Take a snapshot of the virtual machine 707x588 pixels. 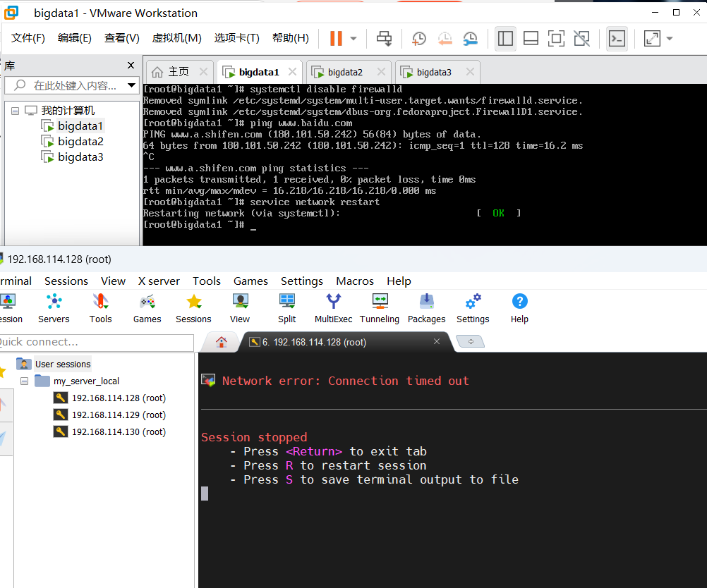click(418, 38)
